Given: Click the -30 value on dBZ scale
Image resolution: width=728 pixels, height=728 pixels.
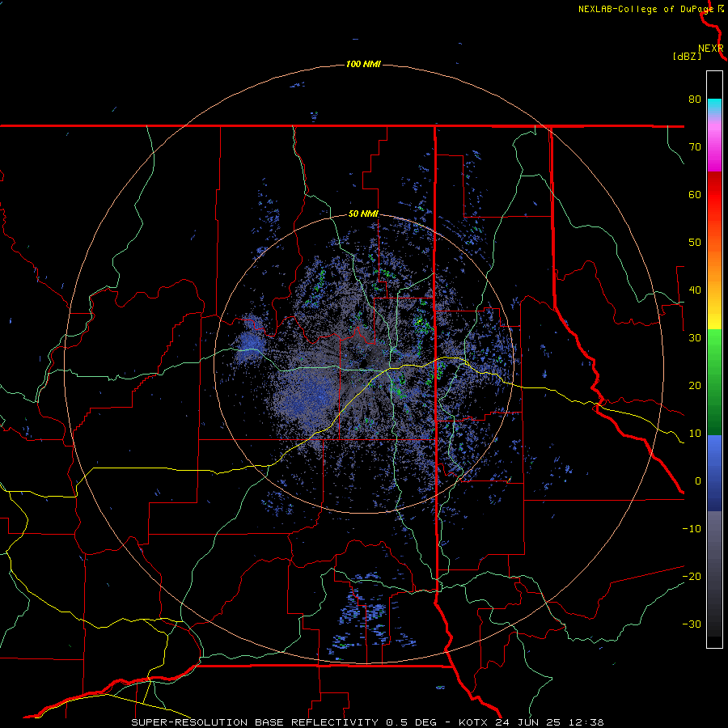Looking at the screenshot, I should tap(692, 624).
